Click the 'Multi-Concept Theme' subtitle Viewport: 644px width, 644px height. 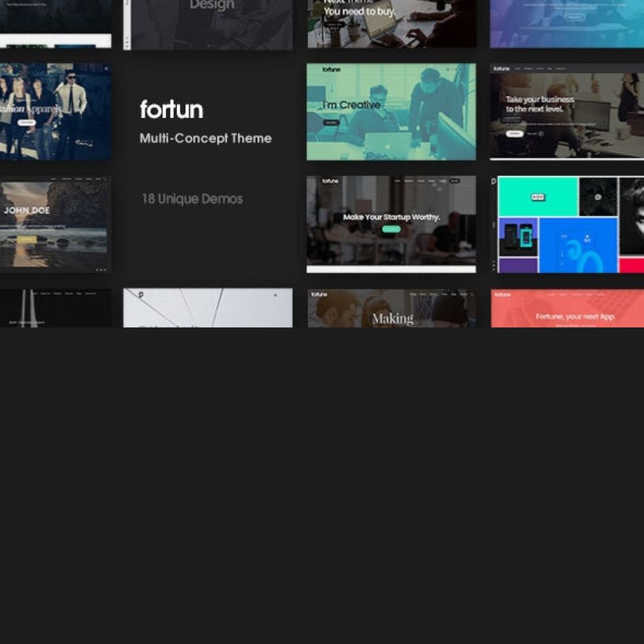pyautogui.click(x=205, y=138)
